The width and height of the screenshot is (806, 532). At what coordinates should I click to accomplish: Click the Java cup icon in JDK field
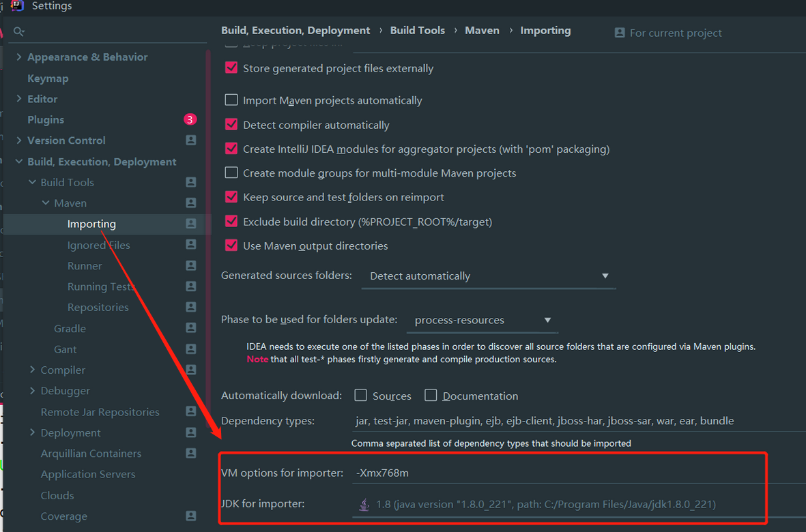(x=364, y=504)
